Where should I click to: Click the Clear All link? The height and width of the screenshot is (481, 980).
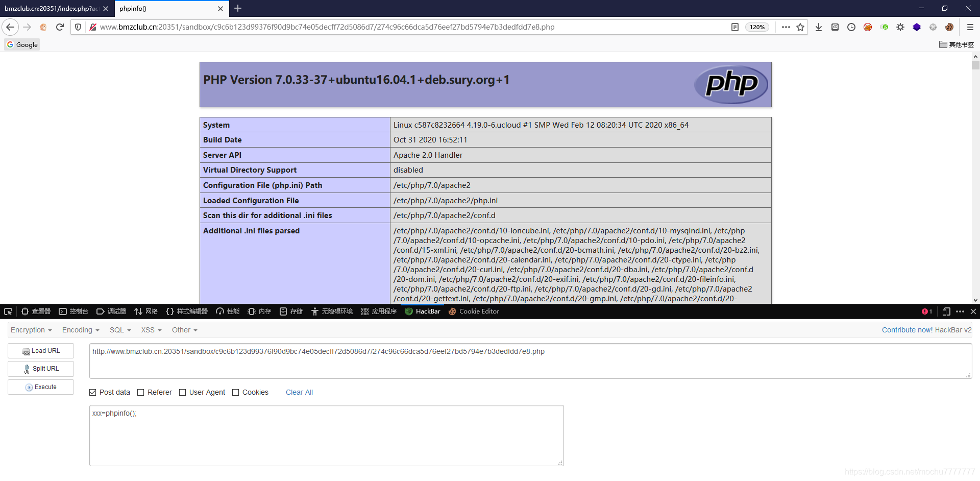pyautogui.click(x=299, y=392)
